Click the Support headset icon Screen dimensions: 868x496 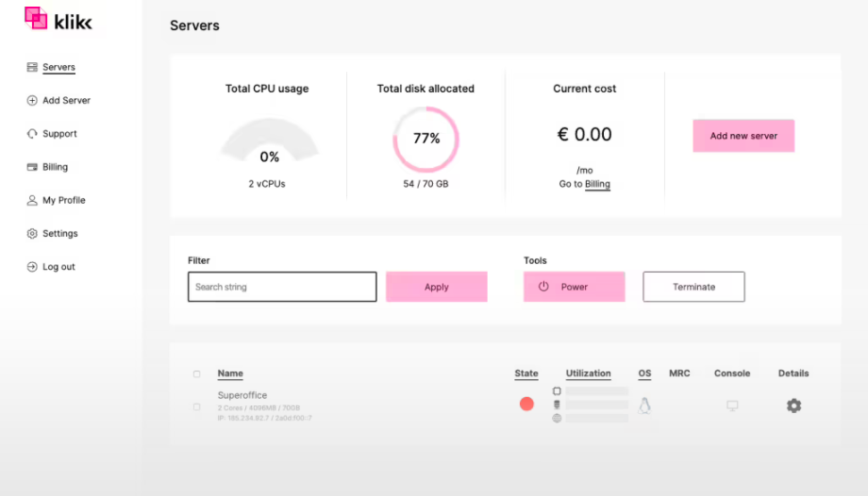coord(32,134)
